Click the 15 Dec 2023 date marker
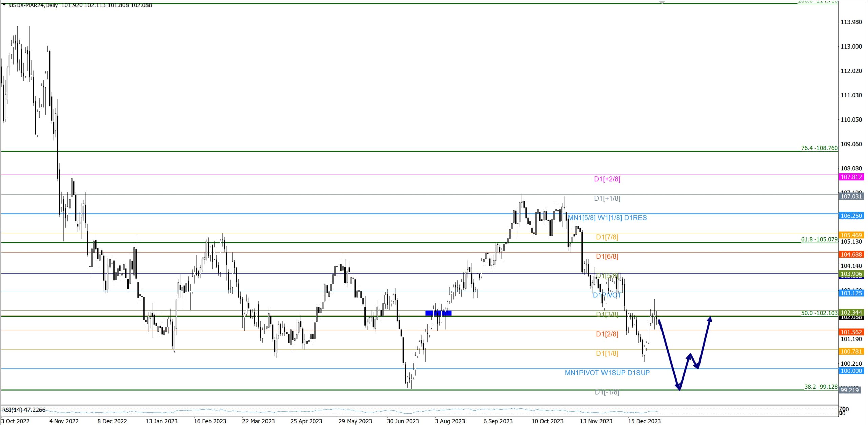Image resolution: width=868 pixels, height=425 pixels. [644, 421]
